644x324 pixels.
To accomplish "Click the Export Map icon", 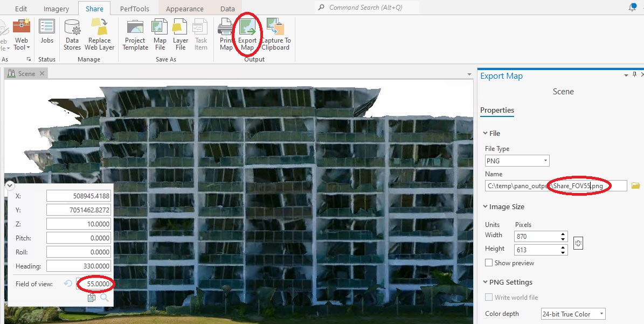I will (x=248, y=27).
